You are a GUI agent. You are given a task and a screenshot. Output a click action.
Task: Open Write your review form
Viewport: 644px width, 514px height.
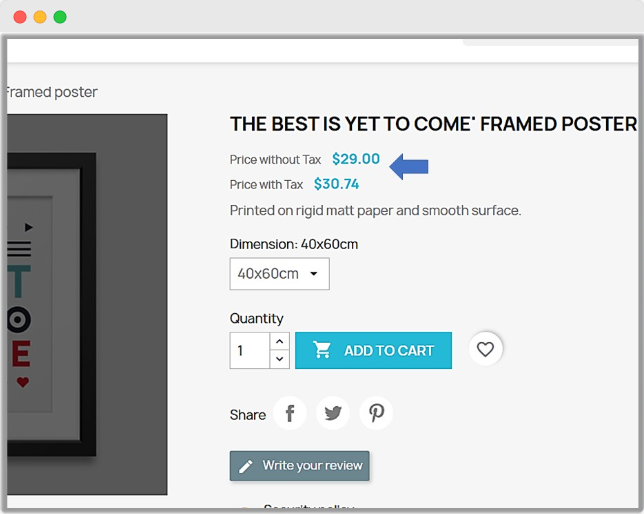(299, 466)
